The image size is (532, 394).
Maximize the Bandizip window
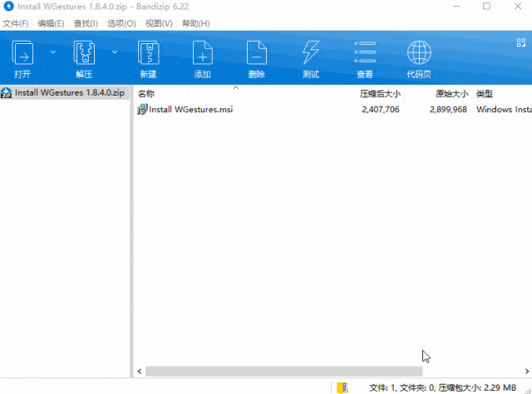click(486, 6)
